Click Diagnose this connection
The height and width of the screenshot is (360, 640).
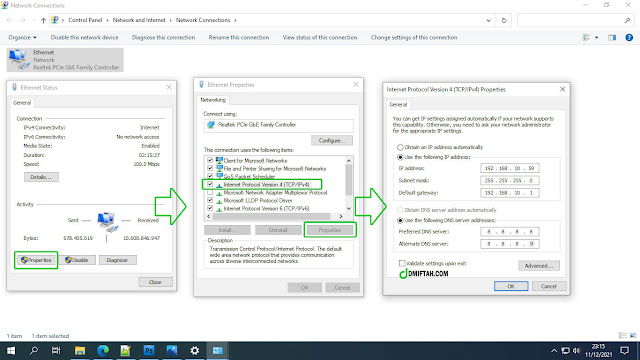click(163, 38)
